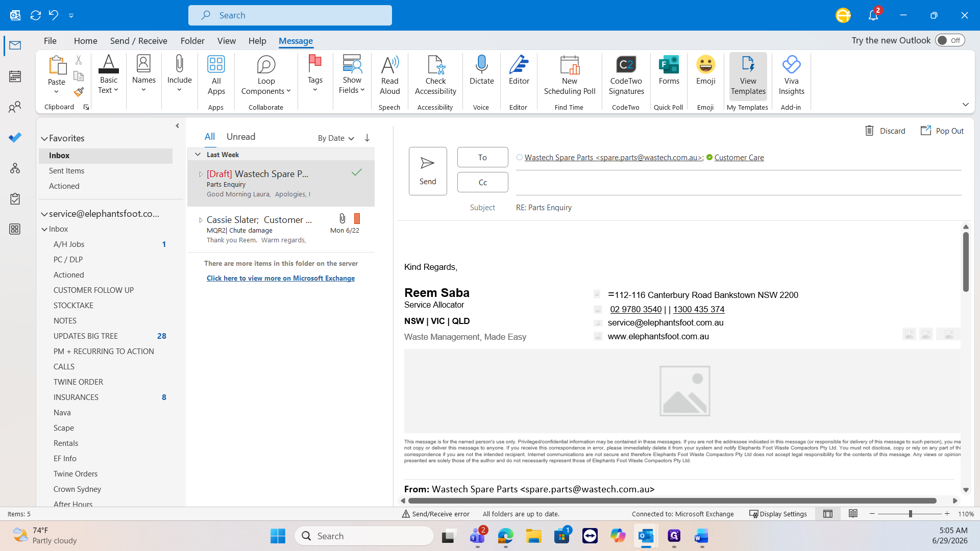Open Forms Quick Poll
The width and height of the screenshot is (980, 551).
point(669,70)
